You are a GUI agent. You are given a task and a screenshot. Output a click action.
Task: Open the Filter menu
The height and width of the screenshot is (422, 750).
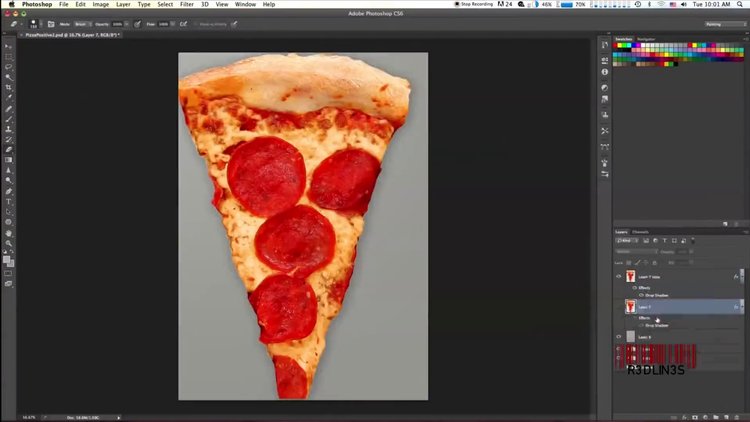tap(187, 4)
